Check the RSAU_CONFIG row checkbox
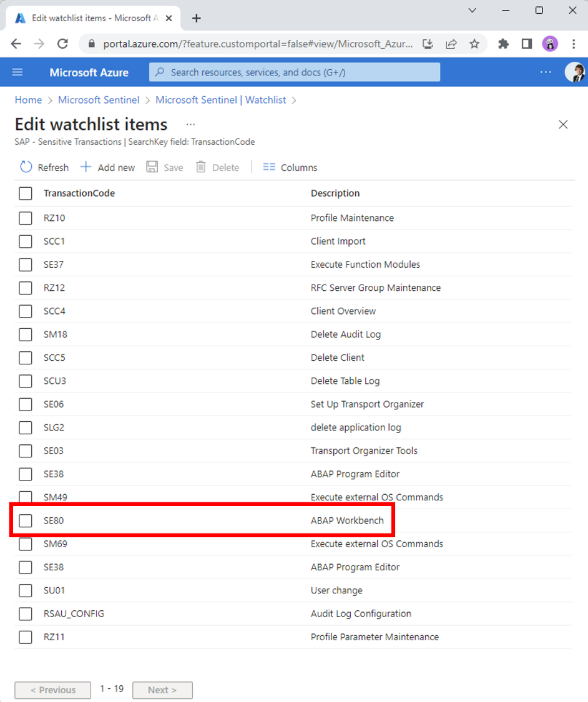 26,614
